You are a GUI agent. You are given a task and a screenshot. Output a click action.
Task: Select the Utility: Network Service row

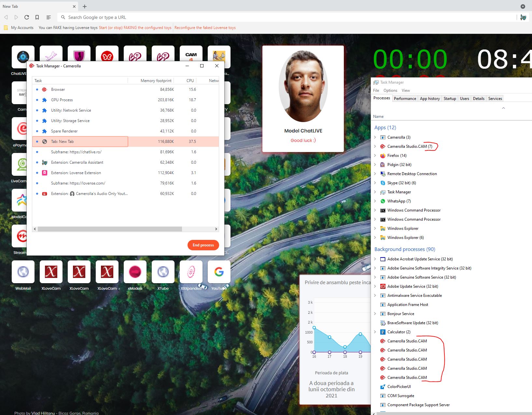(126, 110)
